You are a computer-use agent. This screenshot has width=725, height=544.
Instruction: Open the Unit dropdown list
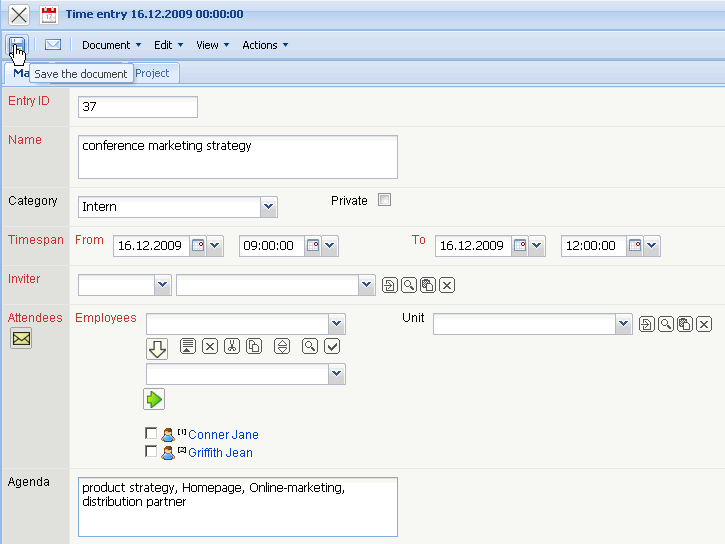[624, 324]
